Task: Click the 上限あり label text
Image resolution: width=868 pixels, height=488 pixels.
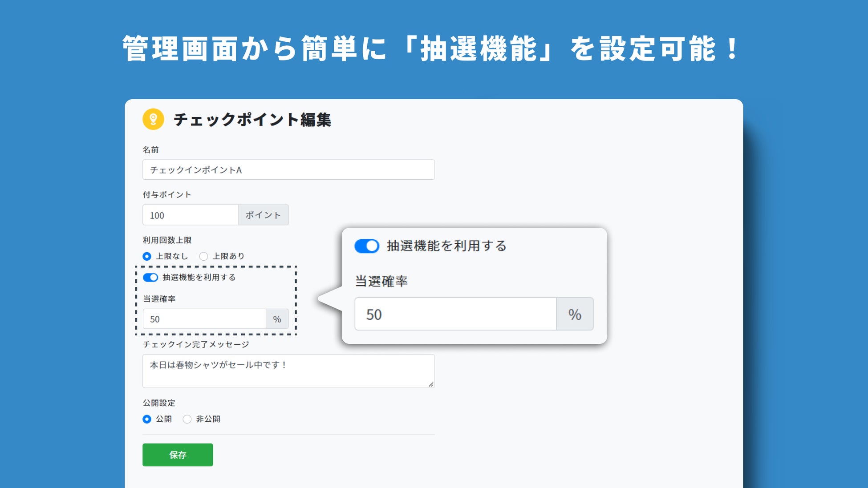Action: click(228, 256)
